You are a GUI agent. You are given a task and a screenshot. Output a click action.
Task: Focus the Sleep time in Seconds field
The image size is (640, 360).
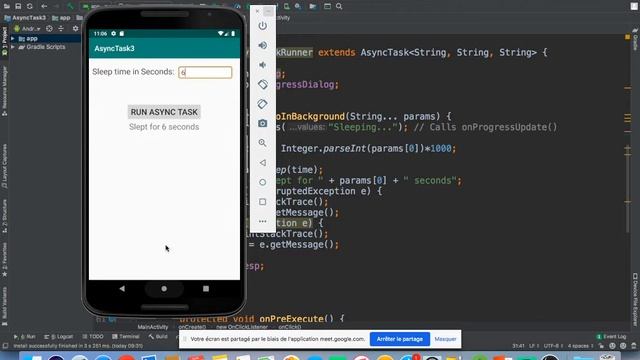click(x=205, y=72)
